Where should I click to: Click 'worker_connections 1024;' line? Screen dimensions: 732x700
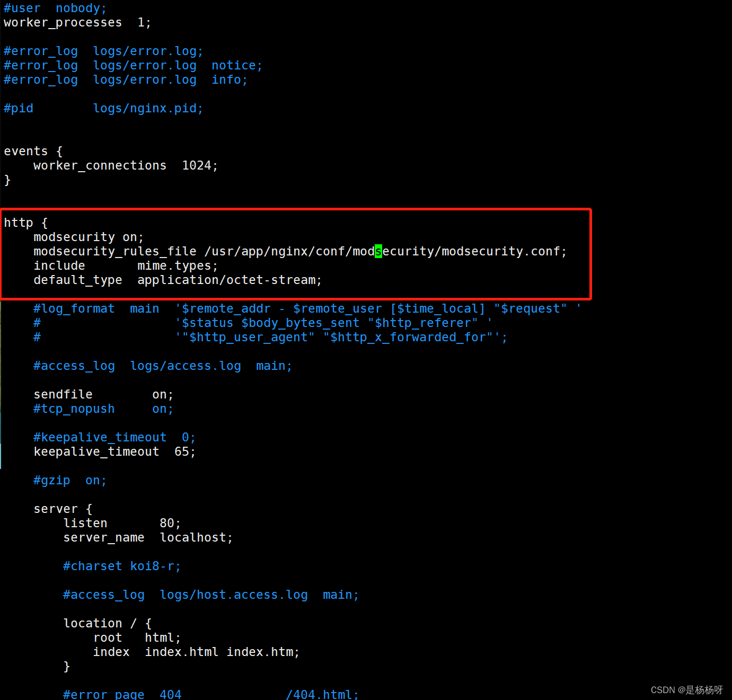click(126, 166)
